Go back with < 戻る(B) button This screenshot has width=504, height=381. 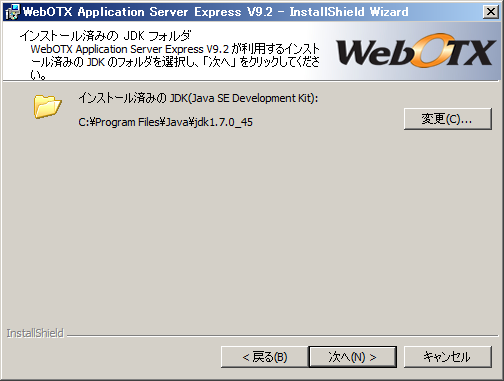265,357
